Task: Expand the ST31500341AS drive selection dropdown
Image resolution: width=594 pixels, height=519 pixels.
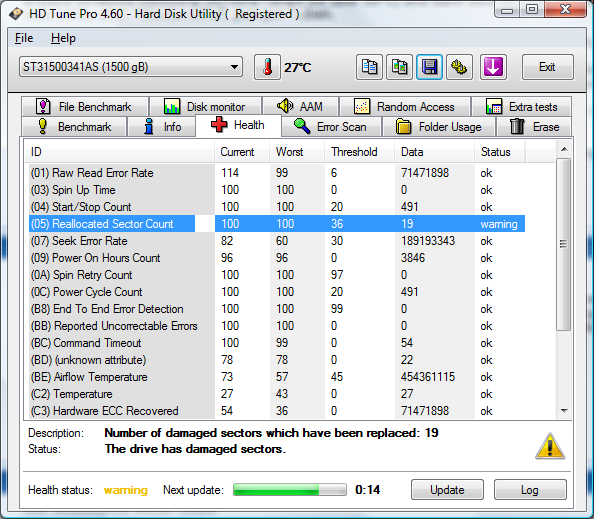Action: coord(131,67)
